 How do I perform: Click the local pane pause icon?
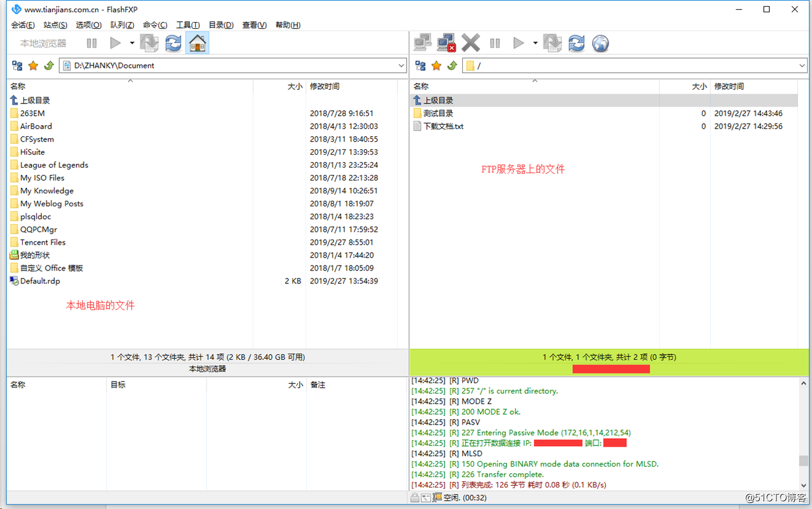(x=92, y=43)
